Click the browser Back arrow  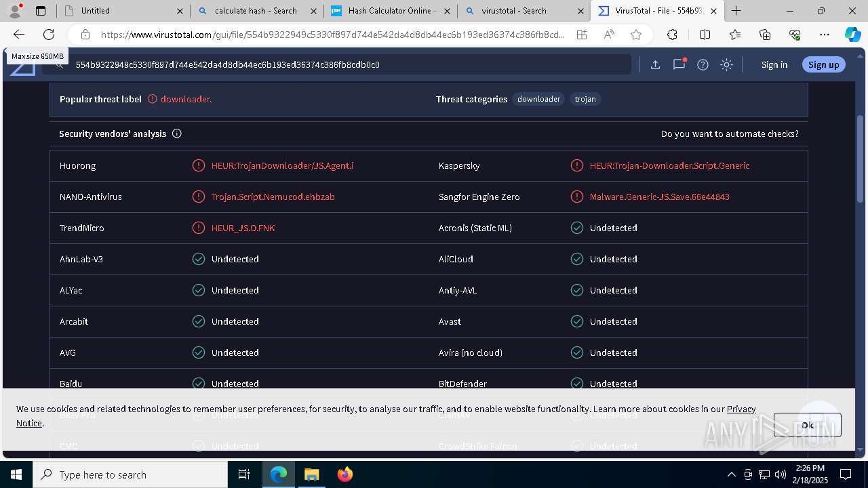pos(19,35)
